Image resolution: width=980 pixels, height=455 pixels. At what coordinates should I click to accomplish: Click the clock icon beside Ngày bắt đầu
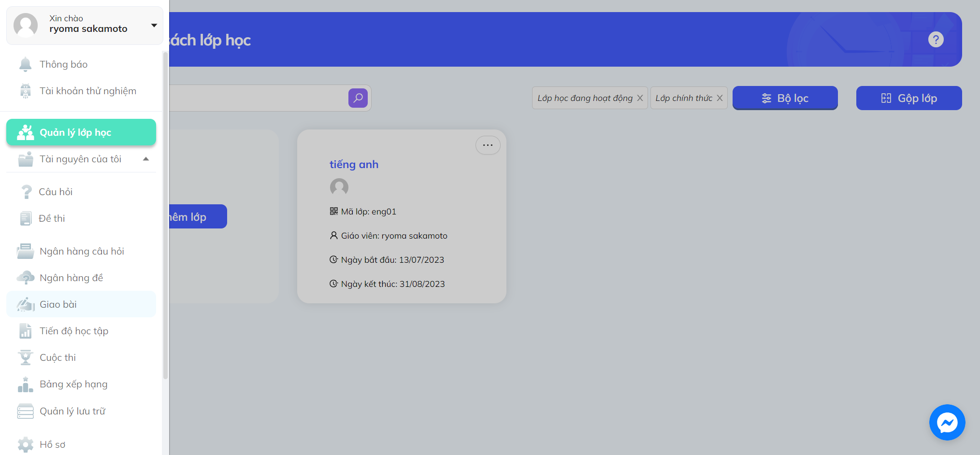click(x=334, y=259)
